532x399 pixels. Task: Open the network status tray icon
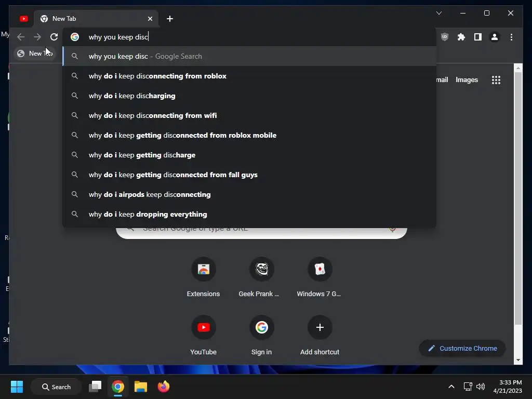click(468, 387)
